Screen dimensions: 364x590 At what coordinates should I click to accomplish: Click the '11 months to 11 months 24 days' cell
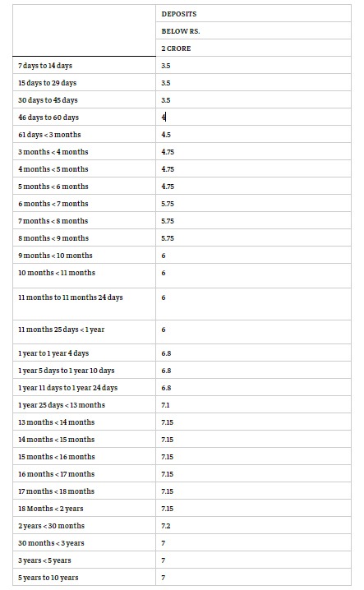point(84,304)
